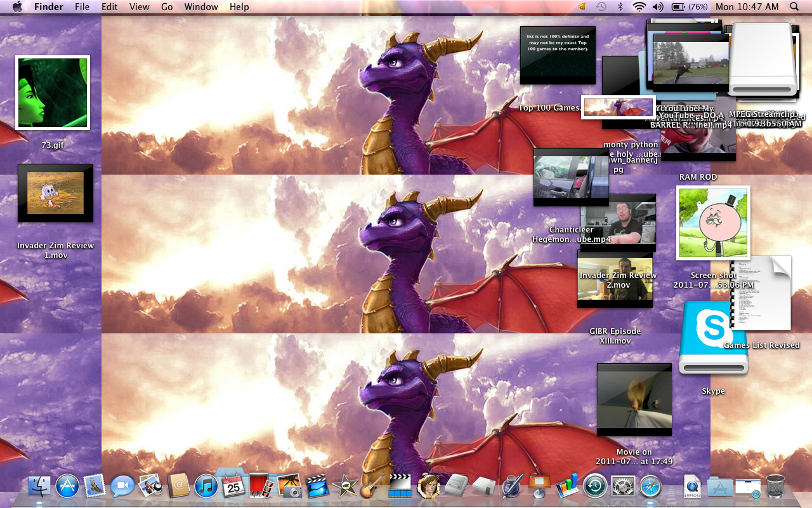Open the volume control in menu bar
Screen dimensions: 812x508
[658, 7]
